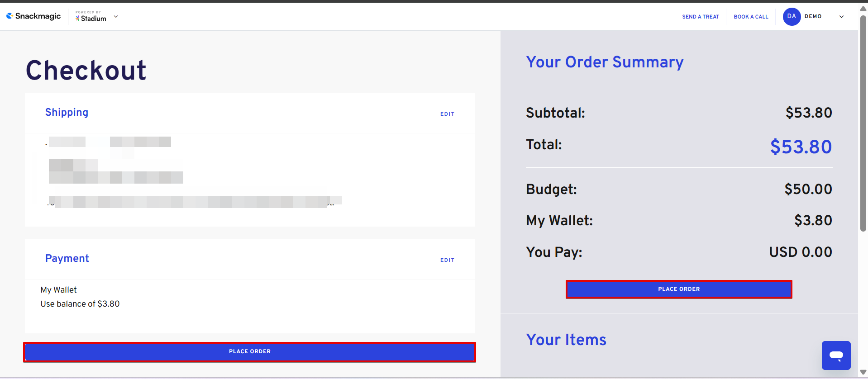Open the live chat widget
The width and height of the screenshot is (868, 379).
(836, 355)
